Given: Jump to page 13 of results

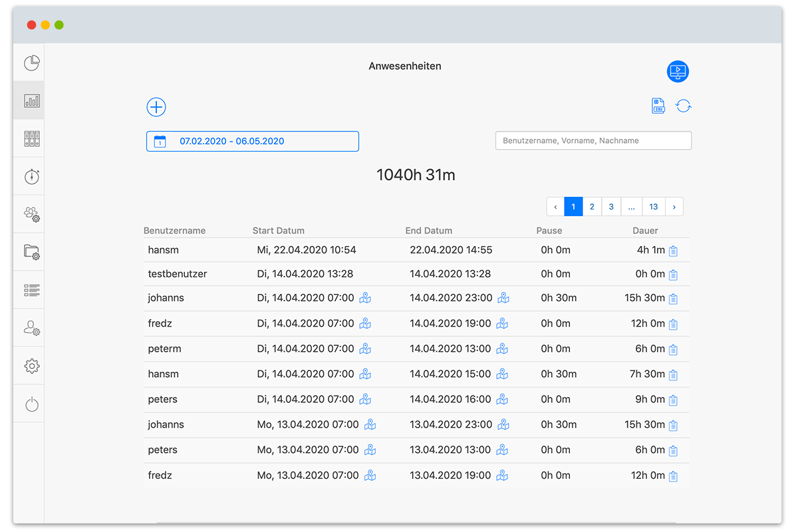Looking at the screenshot, I should point(653,207).
